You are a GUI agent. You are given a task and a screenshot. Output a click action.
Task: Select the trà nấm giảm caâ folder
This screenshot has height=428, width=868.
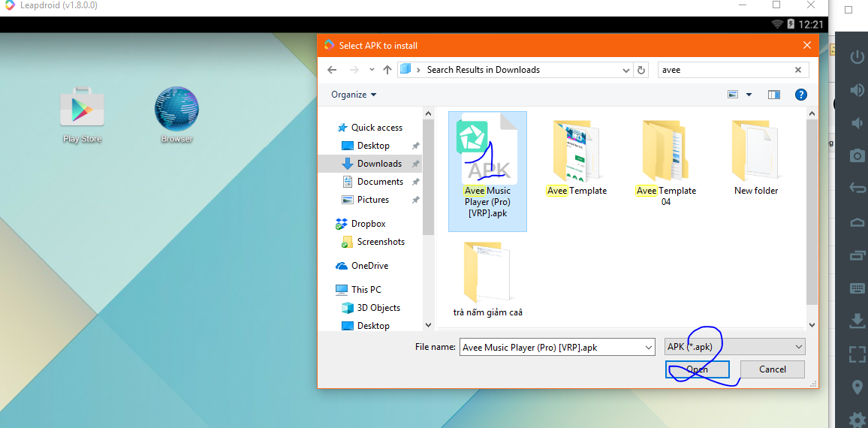pos(488,279)
